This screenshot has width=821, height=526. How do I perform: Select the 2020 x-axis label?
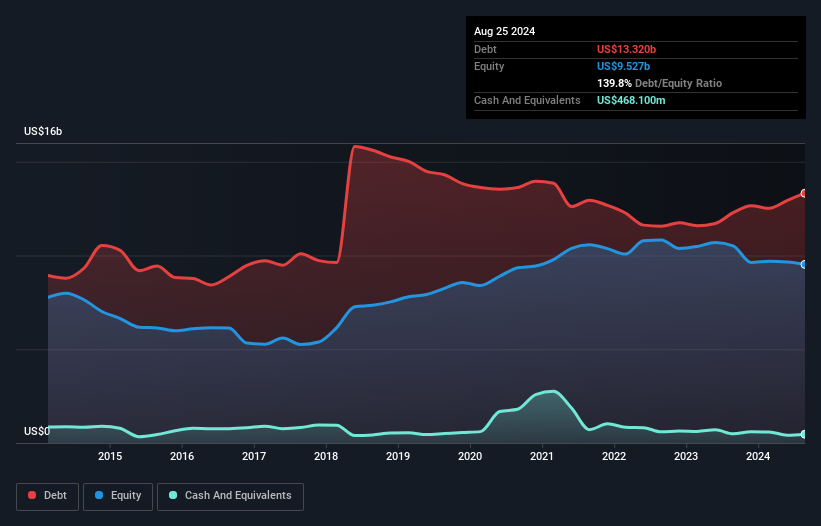[x=470, y=456]
